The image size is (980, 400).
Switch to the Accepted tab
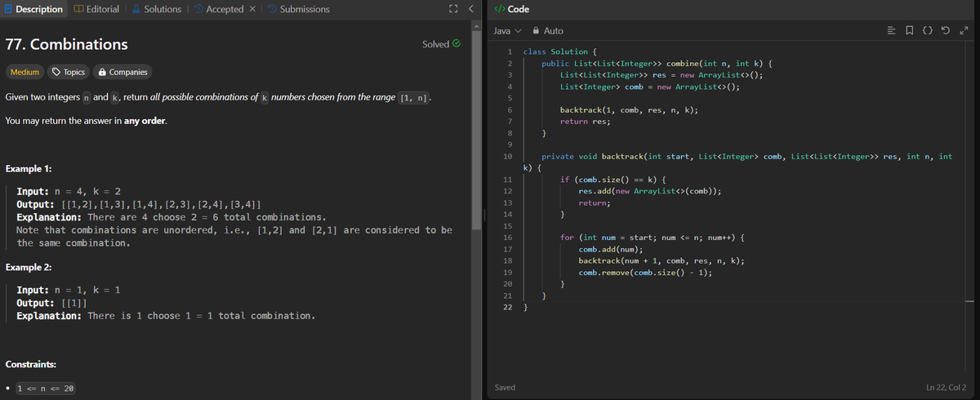pyautogui.click(x=218, y=9)
